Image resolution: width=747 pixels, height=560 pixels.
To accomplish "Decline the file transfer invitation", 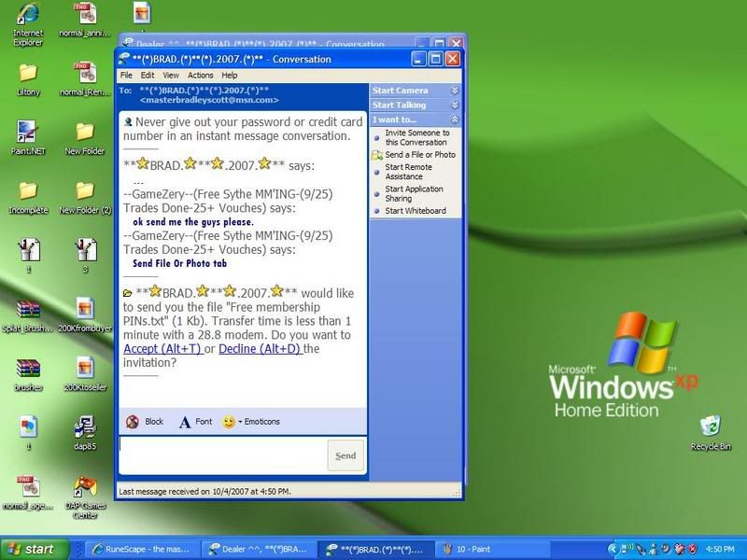I will (x=260, y=348).
